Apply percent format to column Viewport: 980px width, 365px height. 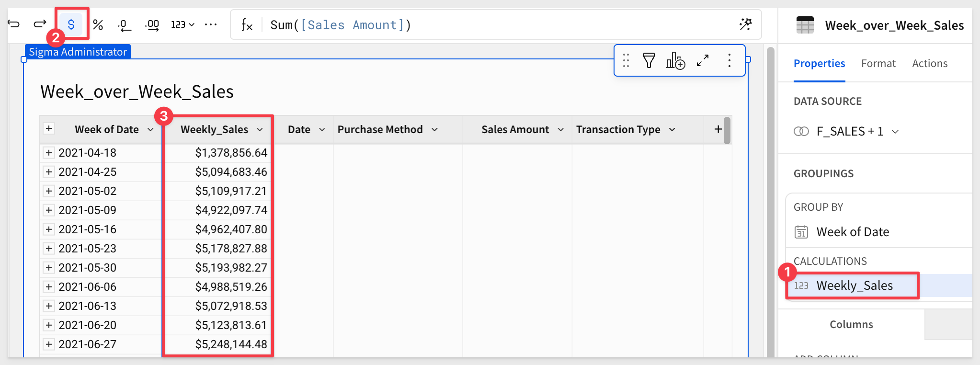[x=98, y=24]
